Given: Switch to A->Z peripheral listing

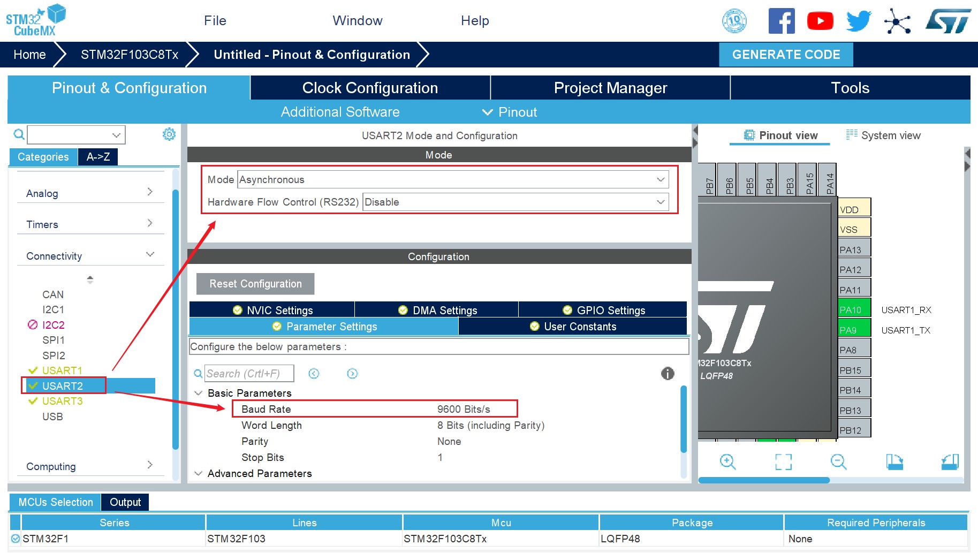Looking at the screenshot, I should click(x=98, y=156).
